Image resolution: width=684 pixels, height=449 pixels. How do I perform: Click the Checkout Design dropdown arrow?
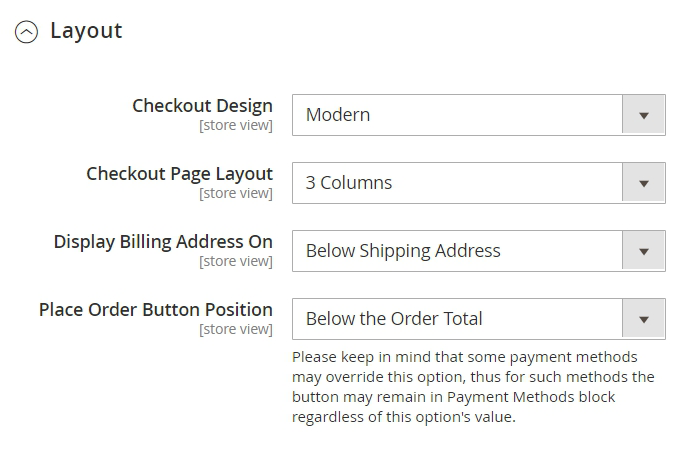(x=644, y=115)
